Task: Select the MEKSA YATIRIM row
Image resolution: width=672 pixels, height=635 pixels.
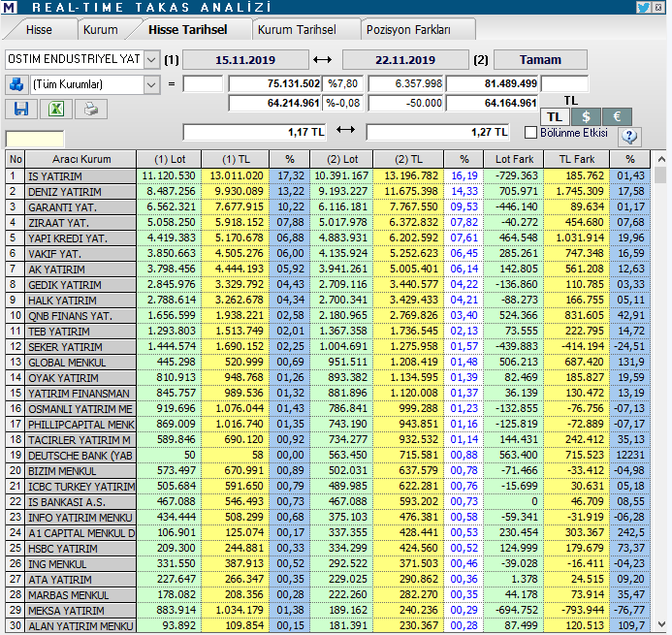Action: [x=328, y=610]
